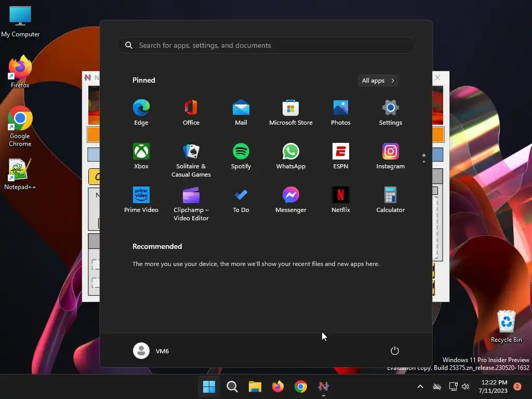Focus the Start menu search box
This screenshot has height=399, width=532.
click(x=266, y=45)
